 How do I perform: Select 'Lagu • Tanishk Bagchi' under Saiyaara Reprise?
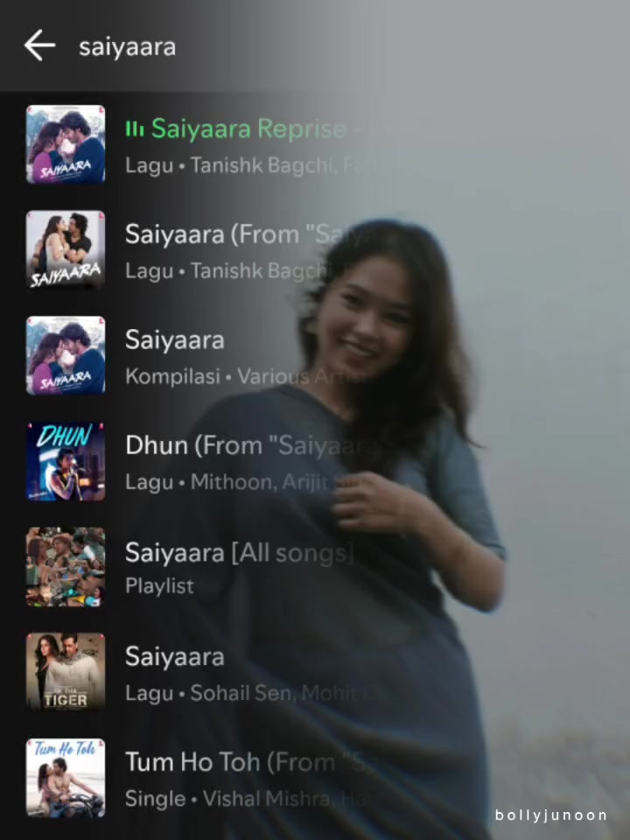(x=231, y=165)
